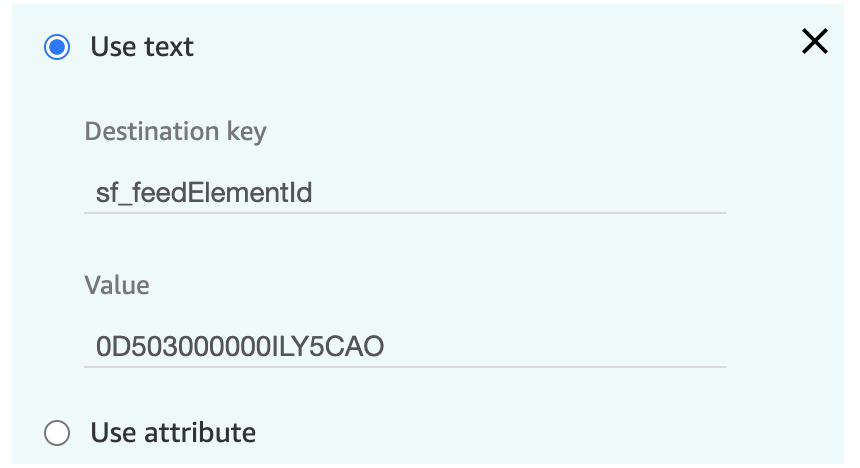
Task: Focus the Destination key input field
Action: coord(405,193)
